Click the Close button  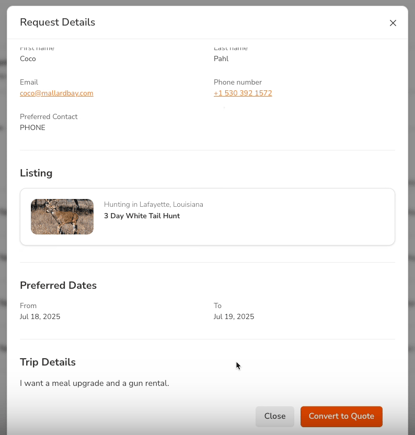point(275,416)
